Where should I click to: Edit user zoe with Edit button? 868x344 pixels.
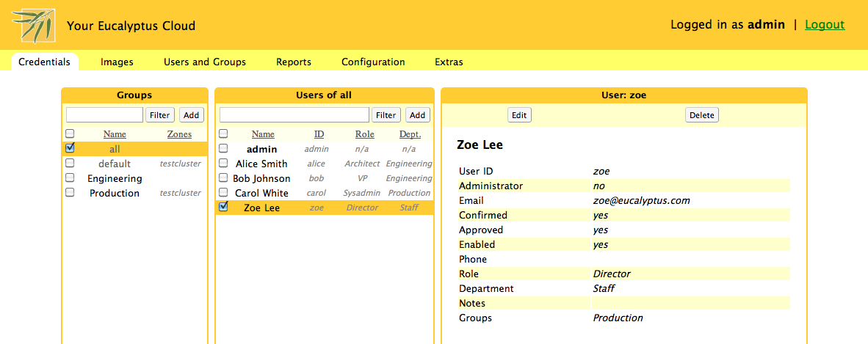click(519, 115)
